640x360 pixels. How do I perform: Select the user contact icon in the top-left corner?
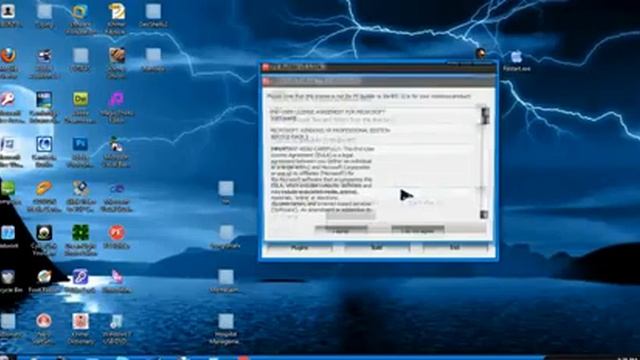(8, 11)
